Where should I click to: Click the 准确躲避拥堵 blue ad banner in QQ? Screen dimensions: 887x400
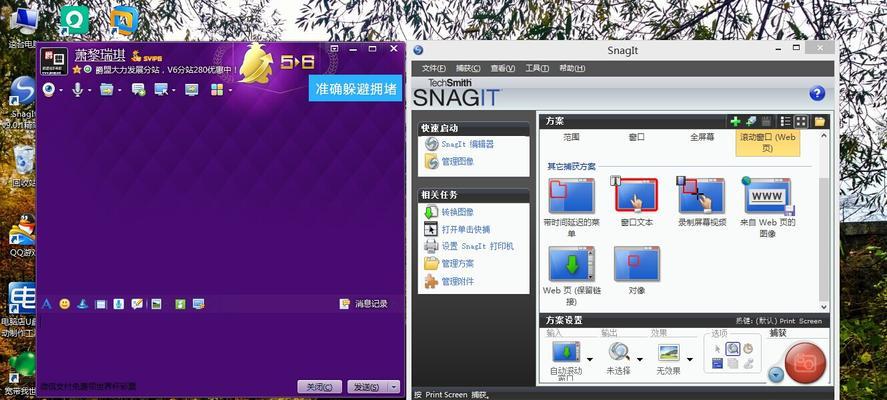coord(355,88)
